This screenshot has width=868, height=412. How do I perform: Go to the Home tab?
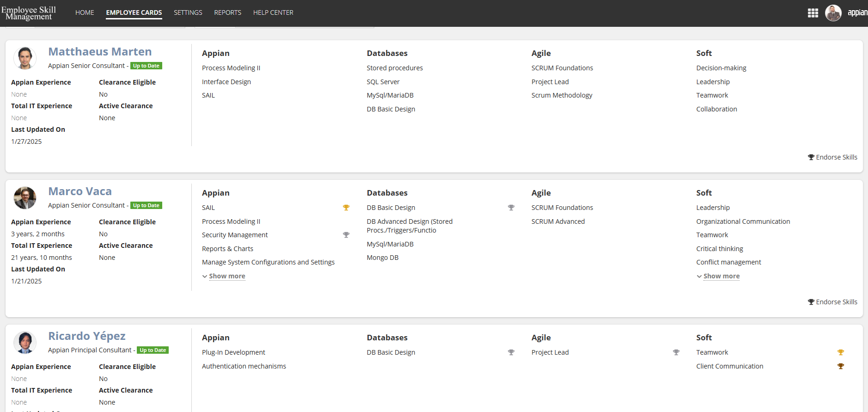pos(85,12)
